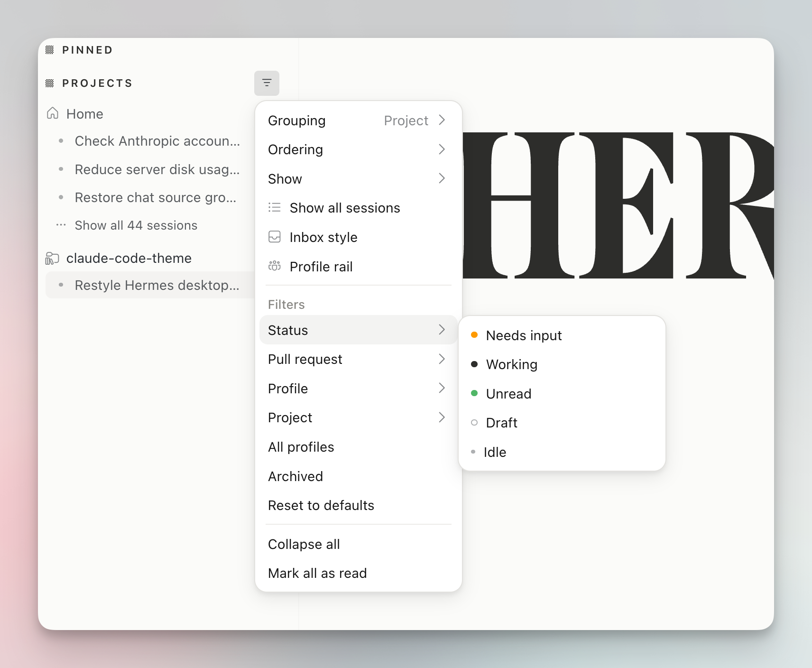Screen dimensions: 812x668
Task: Click Show all 44 sessions link
Action: [136, 225]
